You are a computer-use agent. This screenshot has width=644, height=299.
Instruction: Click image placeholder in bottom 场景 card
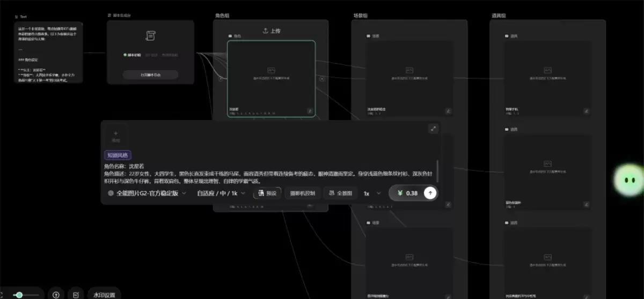click(x=409, y=257)
